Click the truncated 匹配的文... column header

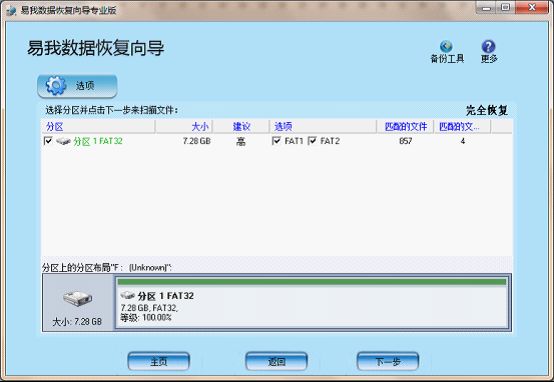(x=462, y=127)
